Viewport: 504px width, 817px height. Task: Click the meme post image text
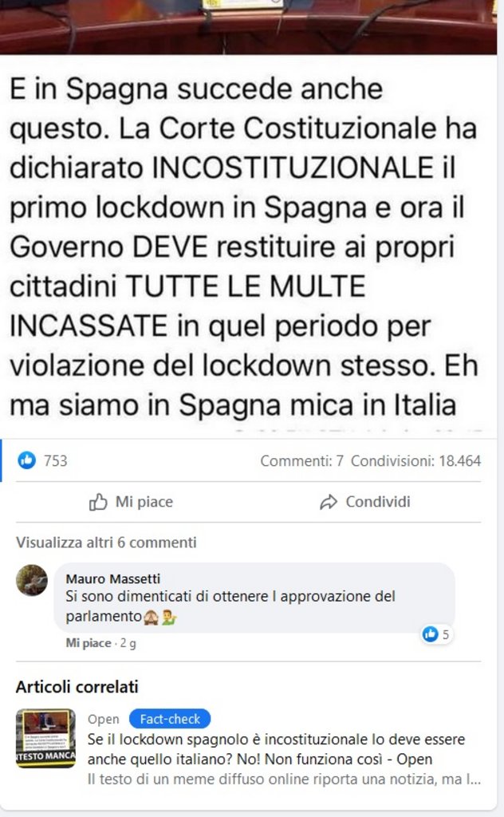(x=244, y=247)
